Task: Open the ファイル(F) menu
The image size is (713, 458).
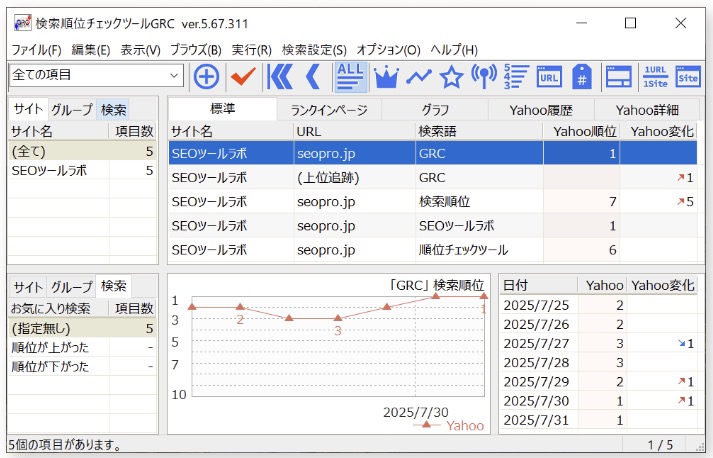Action: (x=36, y=49)
